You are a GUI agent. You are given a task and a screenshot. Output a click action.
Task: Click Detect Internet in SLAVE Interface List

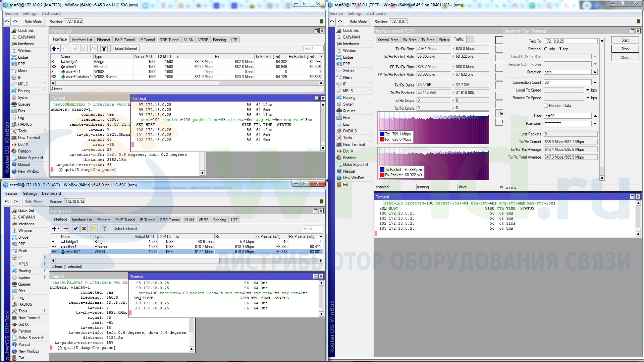tap(125, 229)
